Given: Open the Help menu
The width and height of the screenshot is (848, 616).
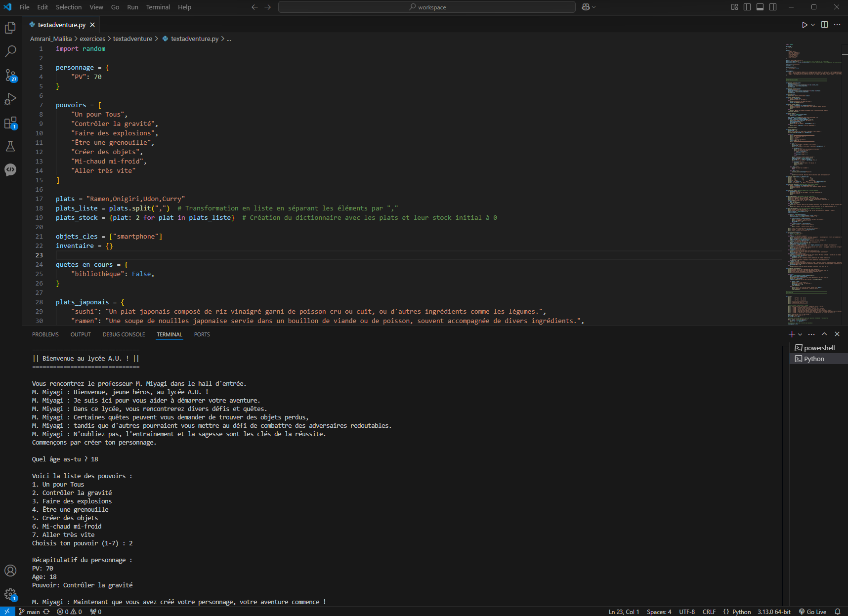Looking at the screenshot, I should click(x=184, y=7).
